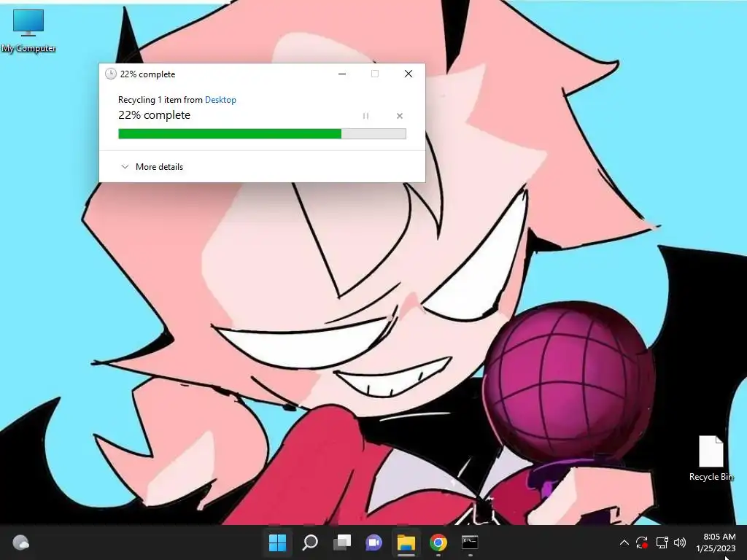
Task: Click the '22% complete' status text
Action: coord(155,115)
